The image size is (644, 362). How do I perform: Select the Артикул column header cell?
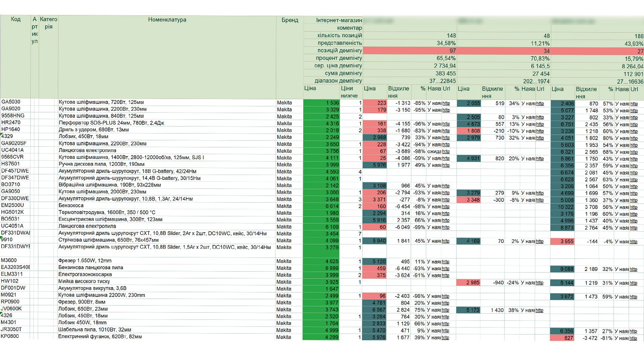point(35,30)
